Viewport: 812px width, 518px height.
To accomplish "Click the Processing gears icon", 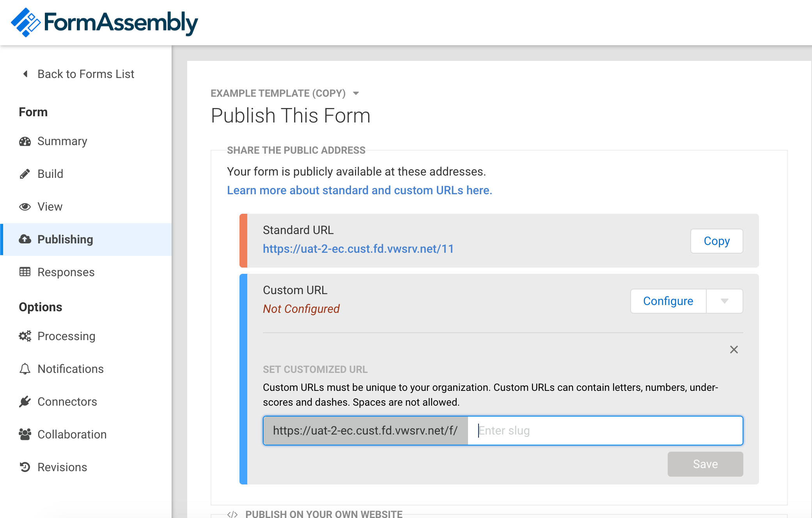I will click(25, 336).
